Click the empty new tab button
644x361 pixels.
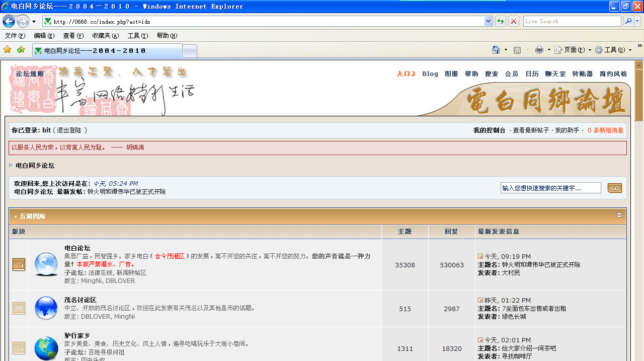[189, 51]
